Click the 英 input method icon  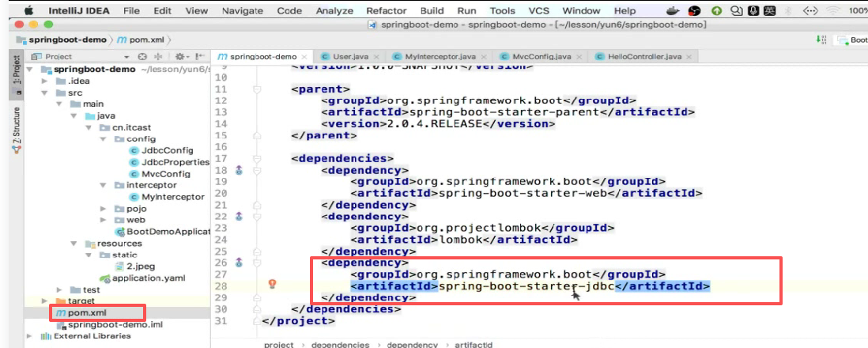coord(768,10)
